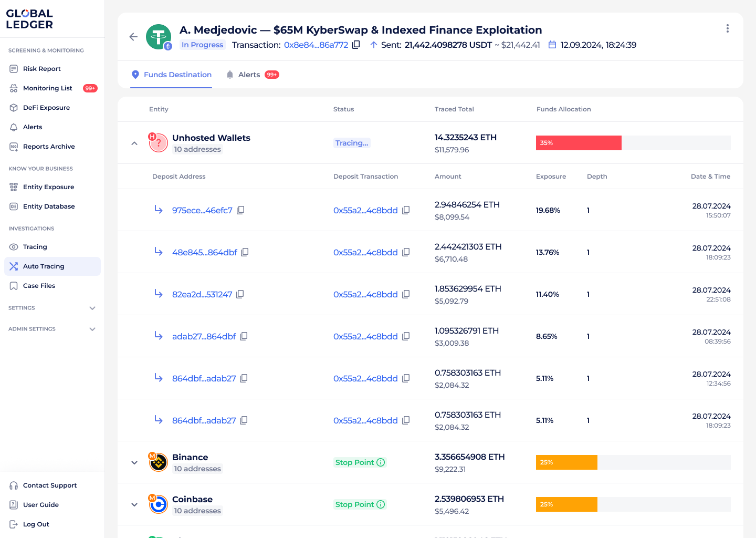Open the three-dot menu at top right

[x=728, y=28]
